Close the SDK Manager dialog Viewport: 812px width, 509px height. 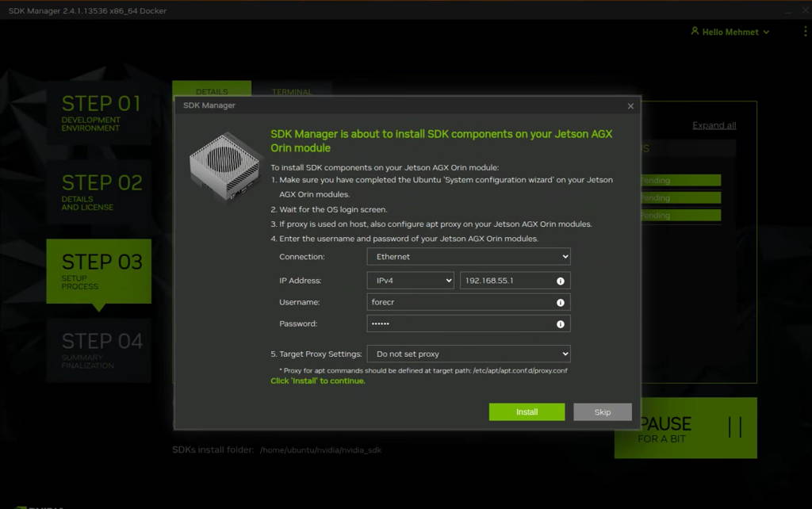(630, 105)
